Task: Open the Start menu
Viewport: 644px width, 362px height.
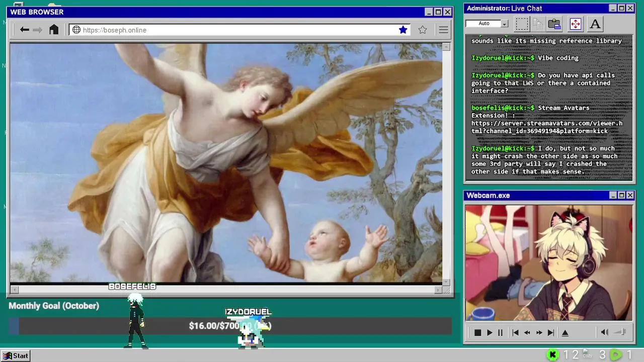Action: [x=16, y=355]
